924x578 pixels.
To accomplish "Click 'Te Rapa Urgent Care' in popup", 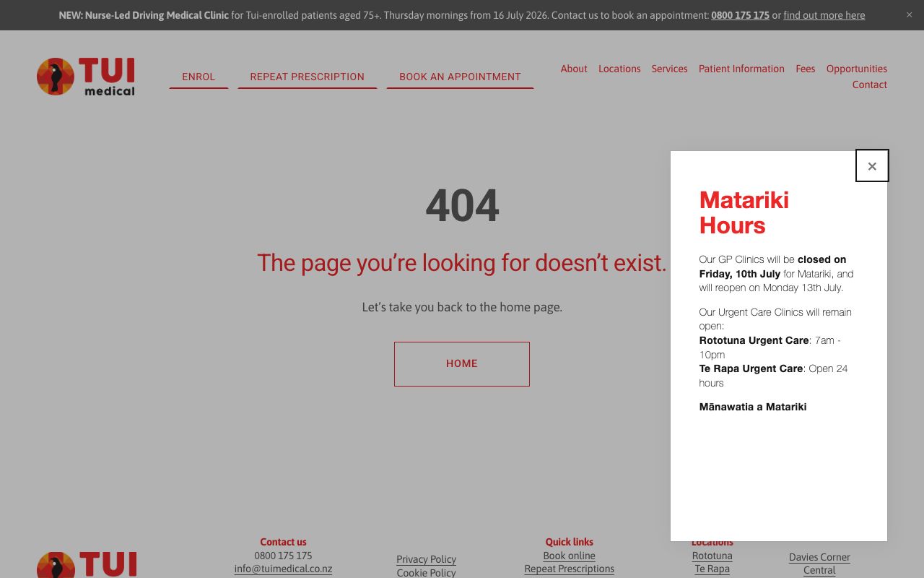I will (751, 368).
